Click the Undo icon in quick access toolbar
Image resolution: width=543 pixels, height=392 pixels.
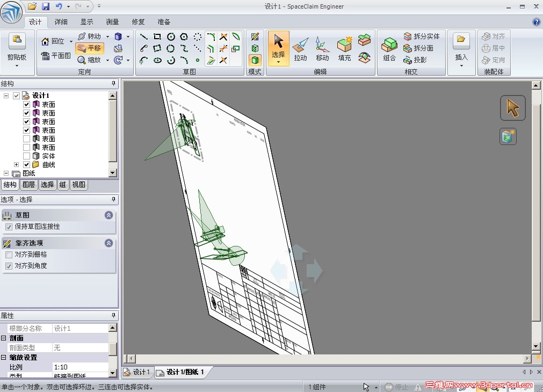[x=59, y=6]
